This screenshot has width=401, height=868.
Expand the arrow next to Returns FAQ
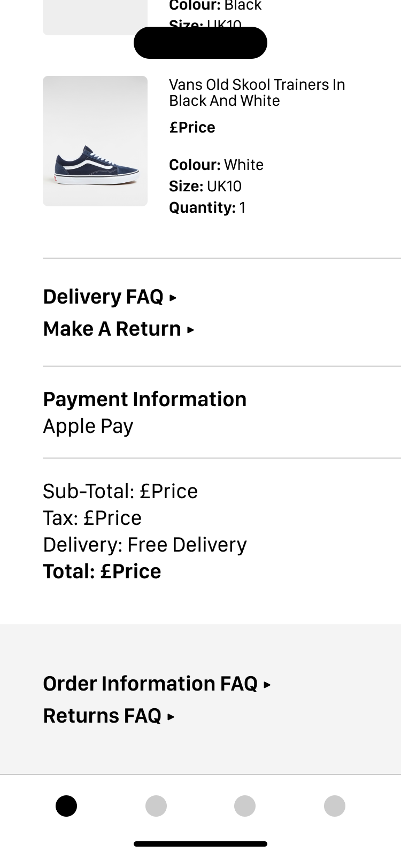[x=171, y=717]
